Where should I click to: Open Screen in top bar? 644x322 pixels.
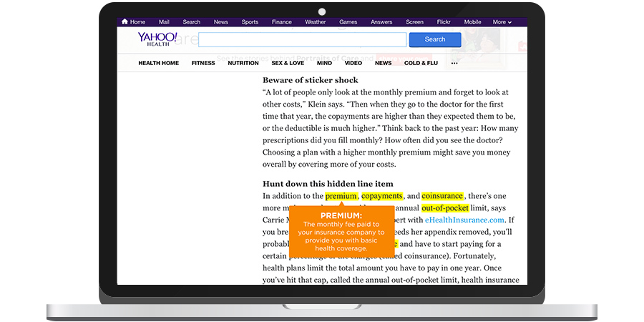[x=414, y=21]
